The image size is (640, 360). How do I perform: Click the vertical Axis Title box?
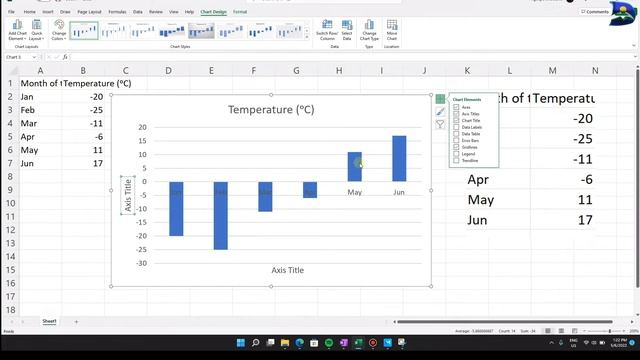pos(128,195)
